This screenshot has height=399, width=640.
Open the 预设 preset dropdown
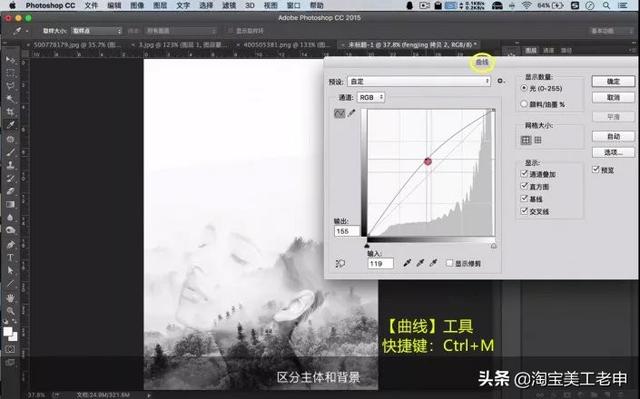419,81
